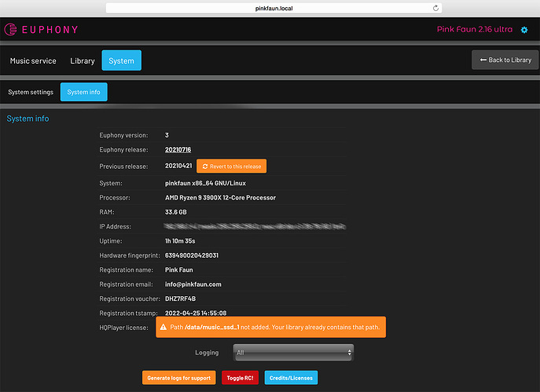Select the System tab

point(122,60)
